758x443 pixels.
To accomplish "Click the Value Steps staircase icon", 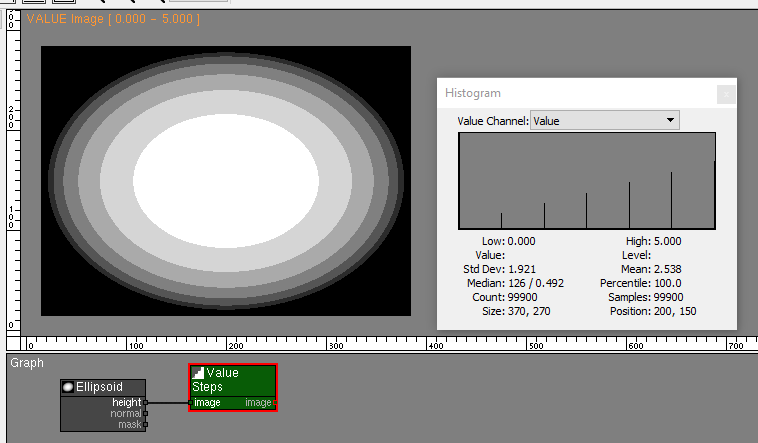I will pyautogui.click(x=198, y=373).
